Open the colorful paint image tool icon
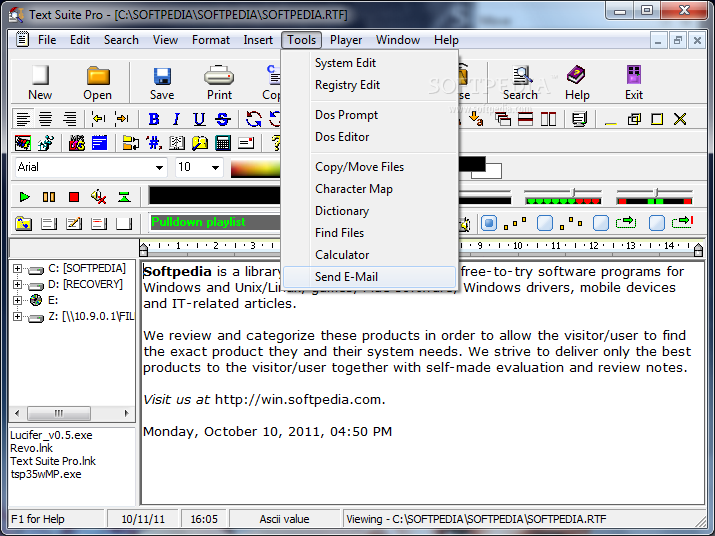This screenshot has height=536, width=715. [x=23, y=143]
